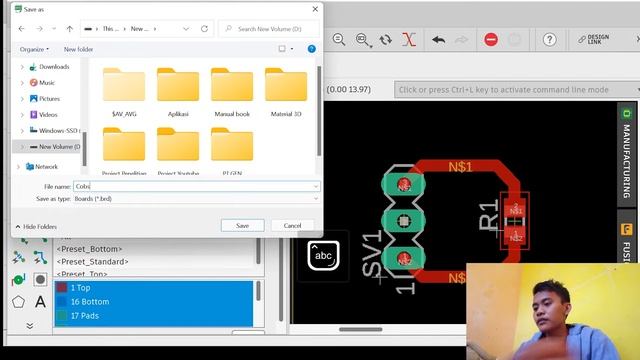This screenshot has height=360, width=640.
Task: Click the redraw refresh icon in toolbar
Action: coord(385,40)
